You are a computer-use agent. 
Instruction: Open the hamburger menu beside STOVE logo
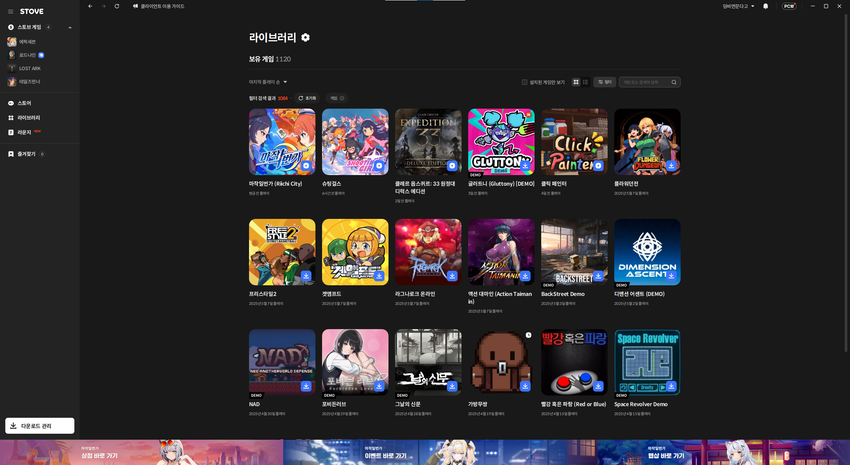point(10,11)
